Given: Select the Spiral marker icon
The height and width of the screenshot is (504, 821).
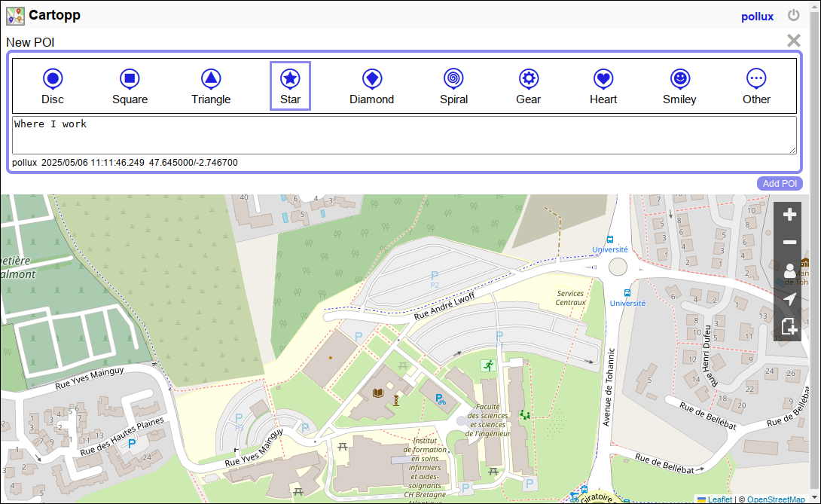Looking at the screenshot, I should (x=453, y=86).
